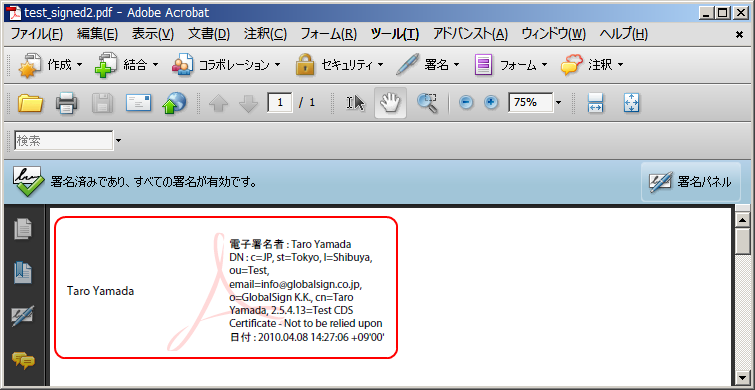Open the アドバンスト(A) menu
This screenshot has width=755, height=390.
[470, 34]
